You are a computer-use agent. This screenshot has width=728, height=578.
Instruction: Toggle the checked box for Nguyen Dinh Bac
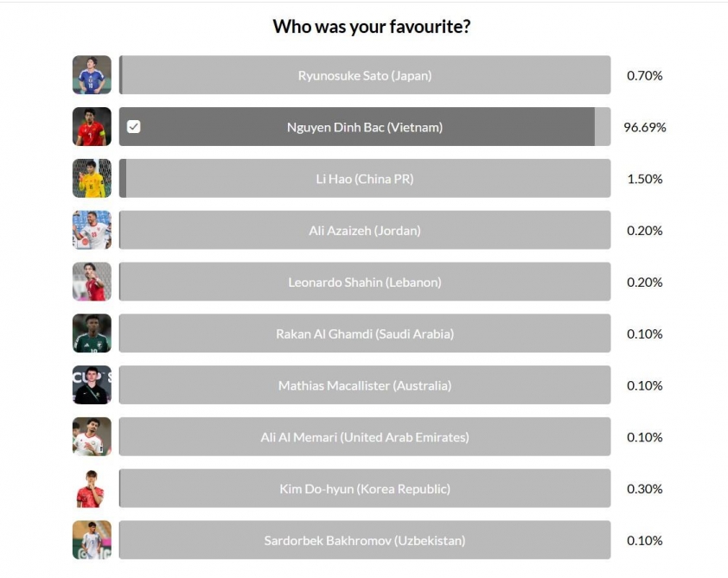pos(133,127)
